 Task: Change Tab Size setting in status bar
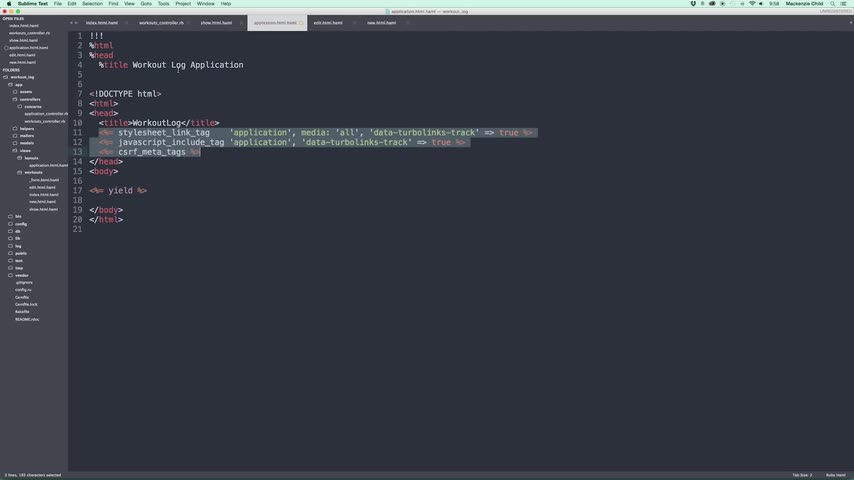(x=802, y=475)
